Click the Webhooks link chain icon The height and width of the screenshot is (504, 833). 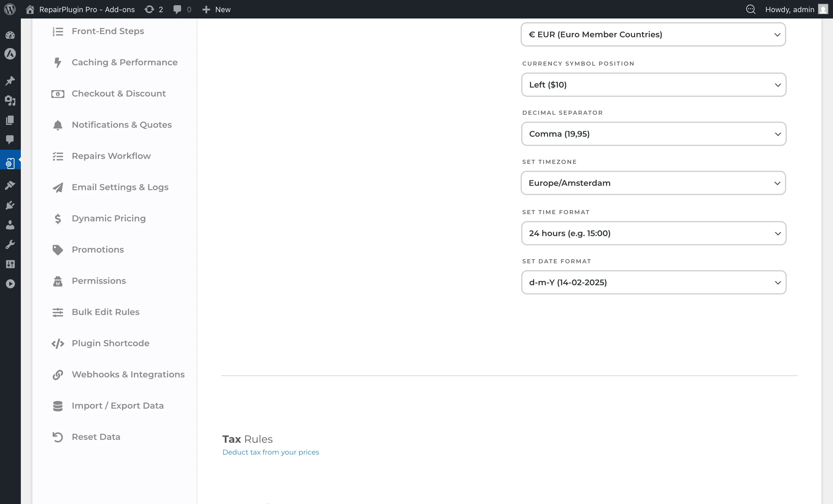pos(58,375)
